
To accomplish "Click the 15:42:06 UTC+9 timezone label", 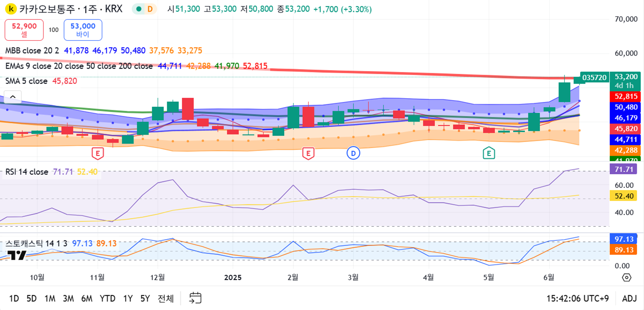I will click(577, 298).
